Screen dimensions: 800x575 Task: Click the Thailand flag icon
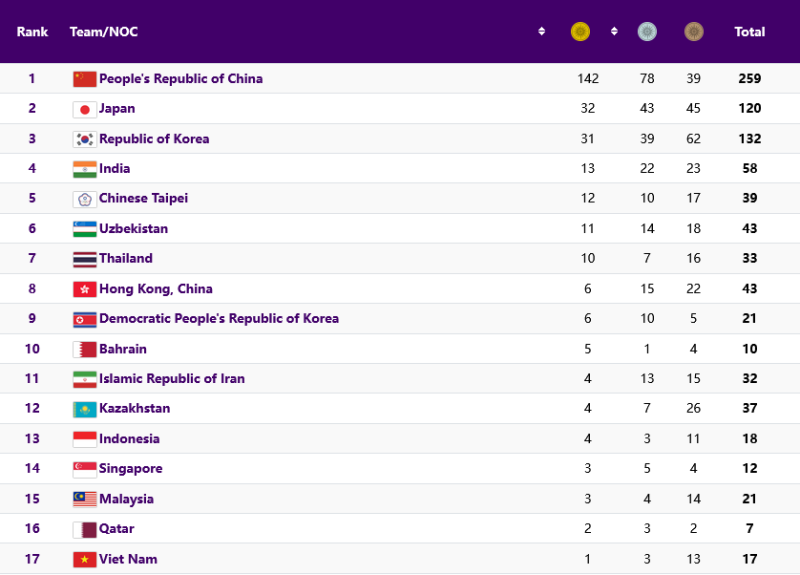[x=85, y=259]
